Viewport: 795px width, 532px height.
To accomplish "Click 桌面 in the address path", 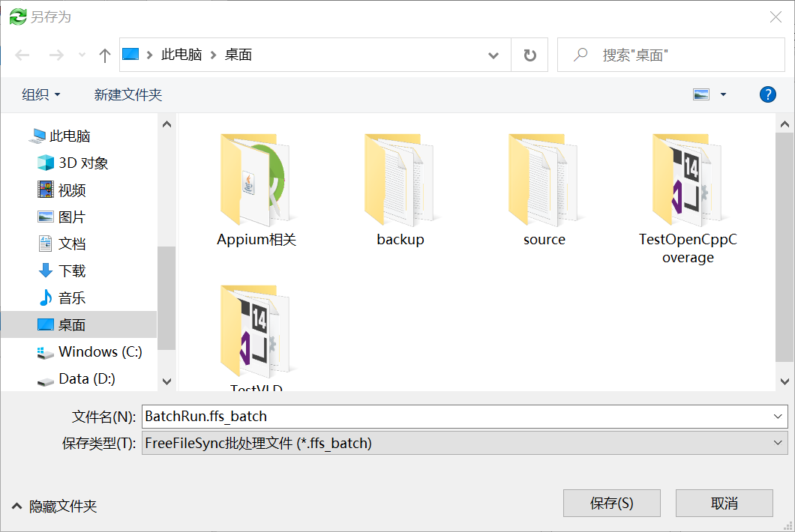I will click(238, 55).
